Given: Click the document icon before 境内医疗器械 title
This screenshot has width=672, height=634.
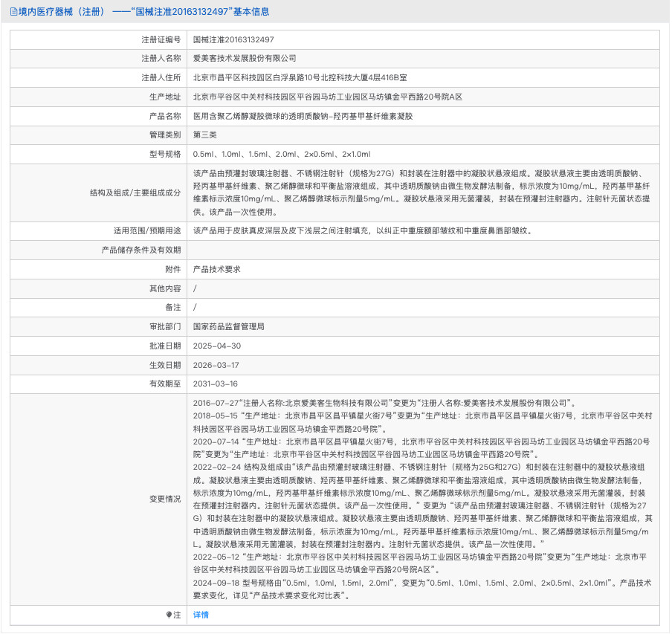Looking at the screenshot, I should [13, 12].
